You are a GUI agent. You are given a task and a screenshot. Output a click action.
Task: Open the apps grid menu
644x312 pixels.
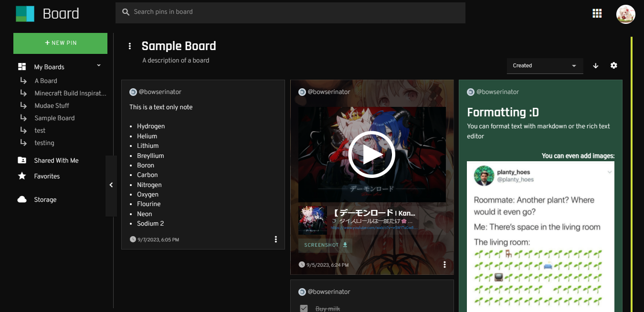pos(597,13)
